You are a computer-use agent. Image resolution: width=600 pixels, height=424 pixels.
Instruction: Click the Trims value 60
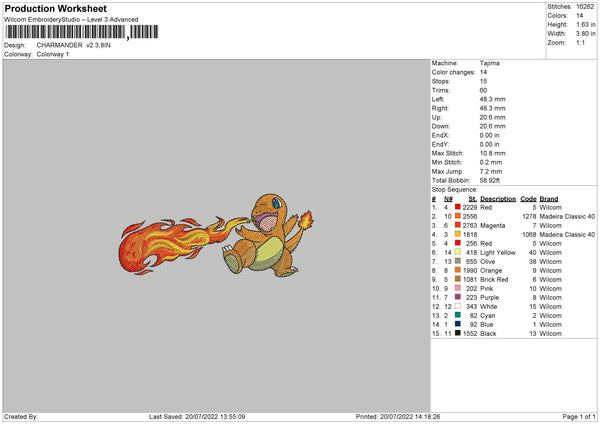pos(483,90)
